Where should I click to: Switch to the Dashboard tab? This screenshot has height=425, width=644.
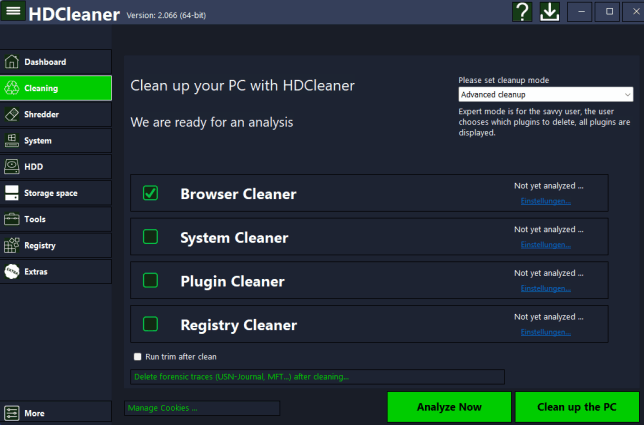pyautogui.click(x=55, y=62)
